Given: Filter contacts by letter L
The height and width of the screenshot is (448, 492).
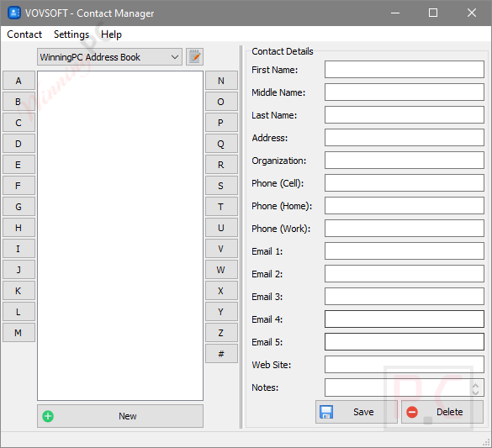Looking at the screenshot, I should pos(19,312).
